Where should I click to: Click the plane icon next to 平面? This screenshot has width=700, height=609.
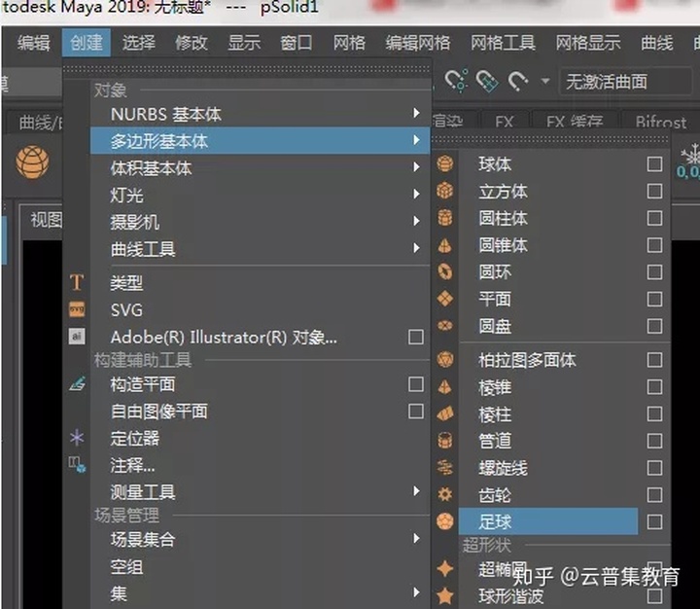444,299
